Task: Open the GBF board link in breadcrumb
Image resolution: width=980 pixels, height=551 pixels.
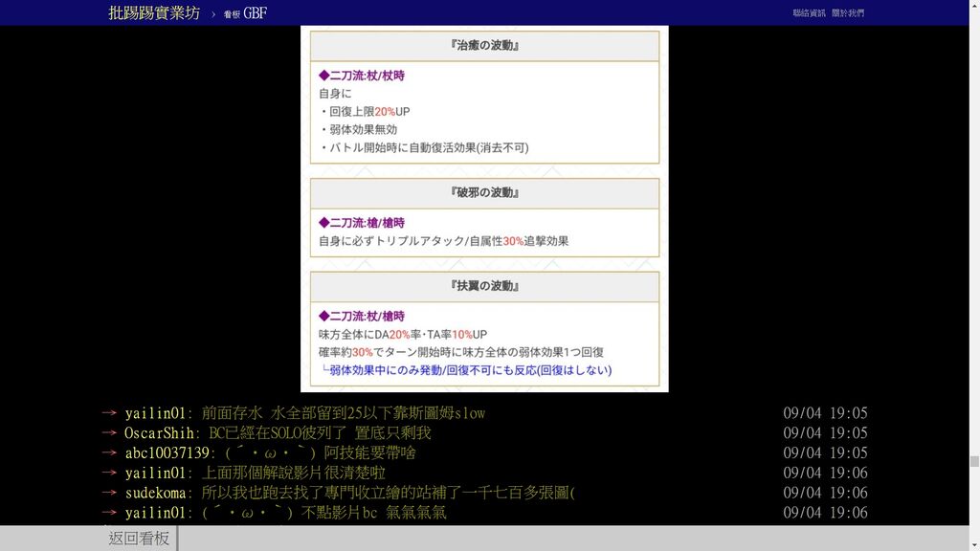Action: pyautogui.click(x=246, y=13)
